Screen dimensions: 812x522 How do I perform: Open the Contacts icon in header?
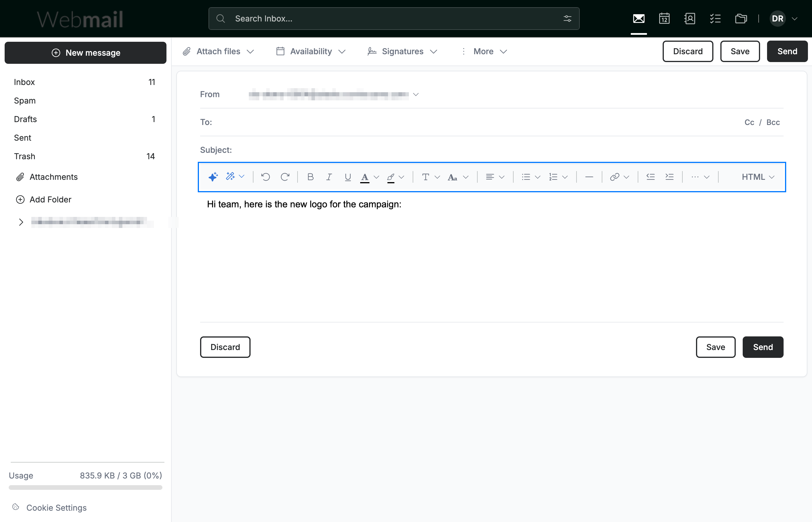690,19
